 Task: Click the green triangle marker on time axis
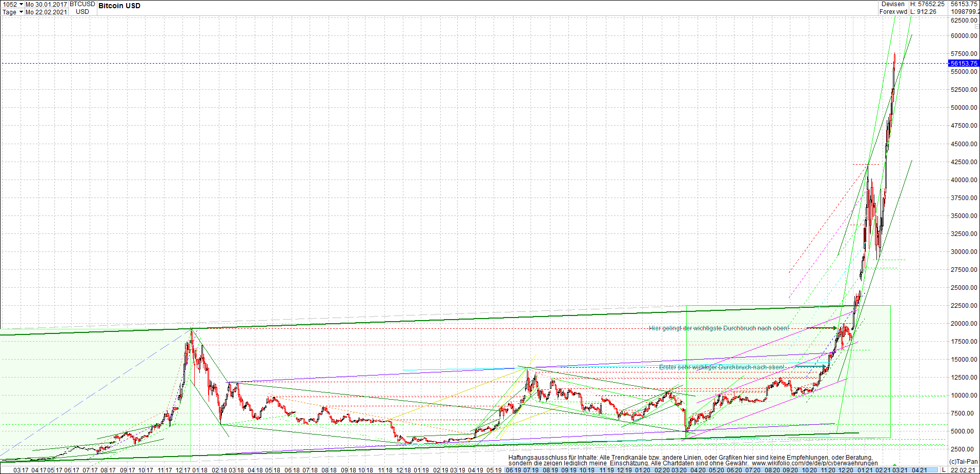point(895,465)
